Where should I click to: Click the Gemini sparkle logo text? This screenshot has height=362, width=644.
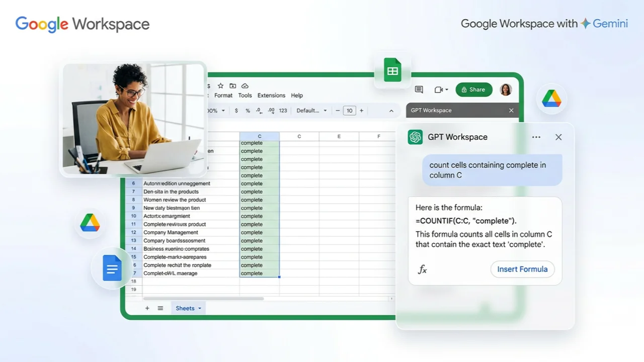pyautogui.click(x=604, y=23)
